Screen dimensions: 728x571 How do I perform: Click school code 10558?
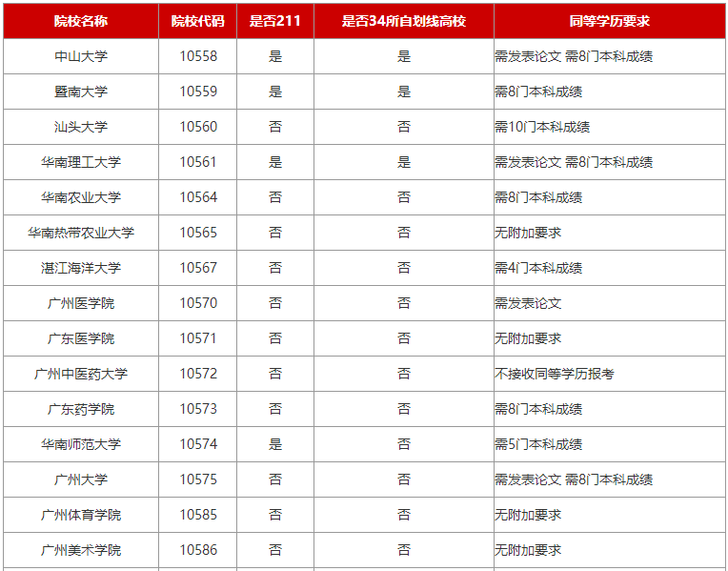(x=198, y=56)
